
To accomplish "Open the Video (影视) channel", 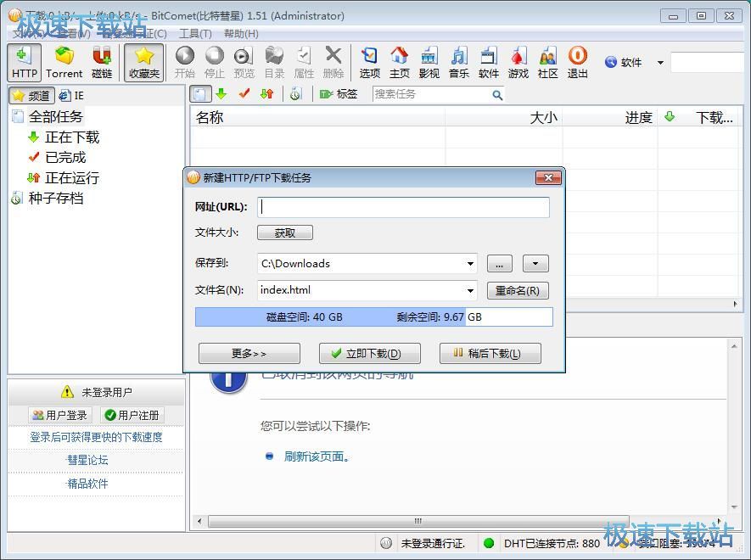I will coord(429,62).
